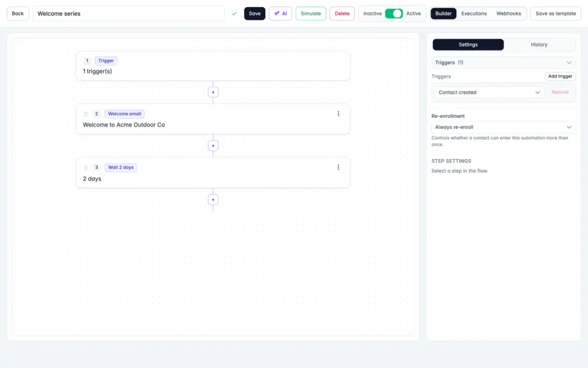Open the Welcome email step options menu

click(x=338, y=114)
